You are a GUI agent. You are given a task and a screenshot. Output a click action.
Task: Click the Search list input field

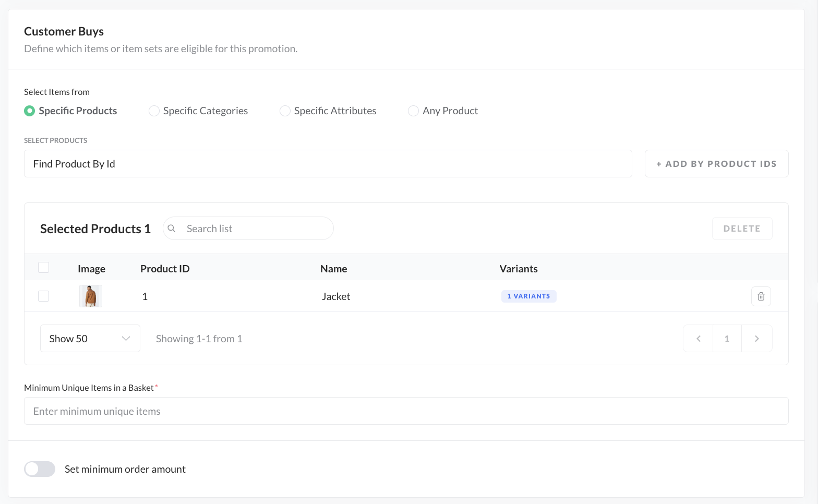256,229
